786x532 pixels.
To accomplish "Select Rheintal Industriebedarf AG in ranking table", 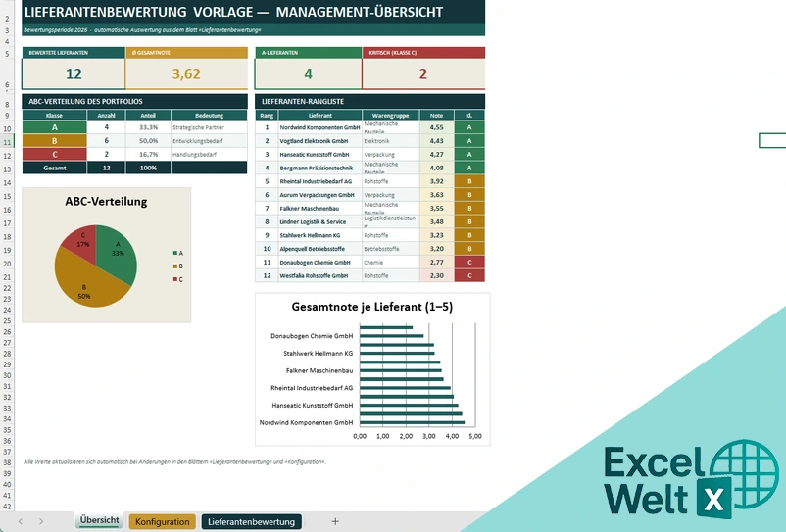I will point(319,181).
